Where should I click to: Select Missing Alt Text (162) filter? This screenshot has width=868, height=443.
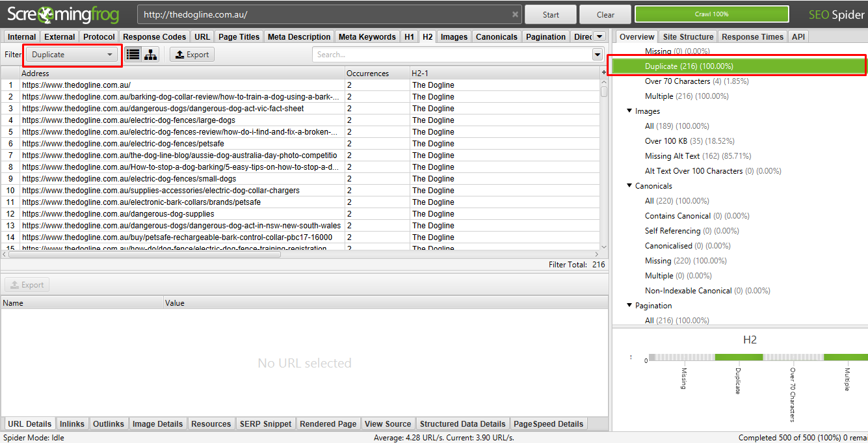tap(698, 156)
